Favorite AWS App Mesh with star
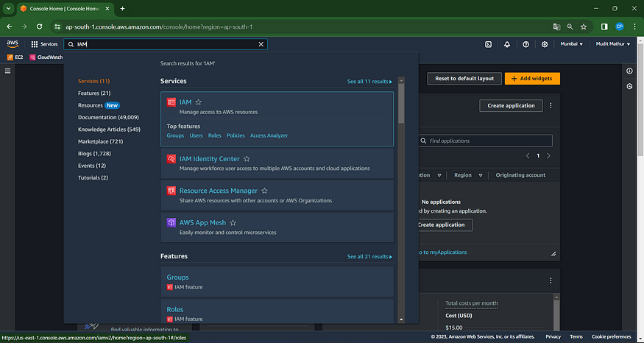Screen dimensions: 644x343 tap(233, 222)
